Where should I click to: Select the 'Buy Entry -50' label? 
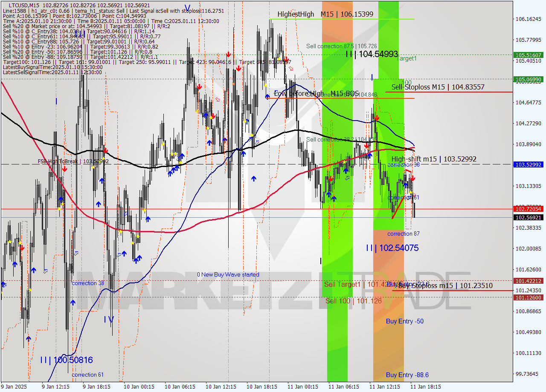405,321
